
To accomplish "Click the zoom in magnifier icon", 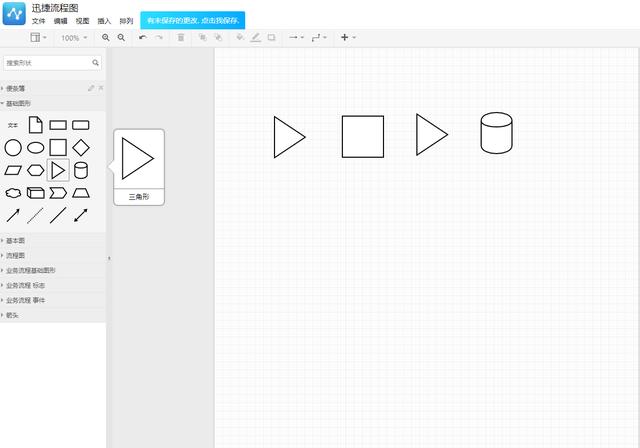I will coord(106,37).
